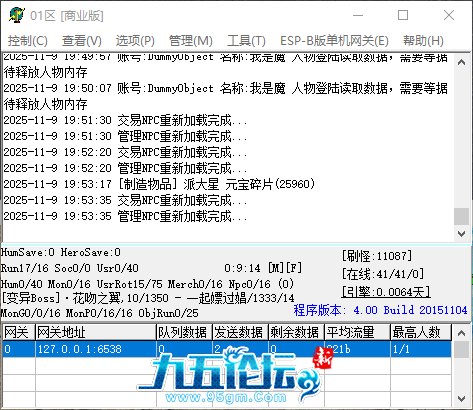Click log line 19:53:35 管理NPC重新加载完成
Screen dimensions: 473x410
click(x=126, y=216)
